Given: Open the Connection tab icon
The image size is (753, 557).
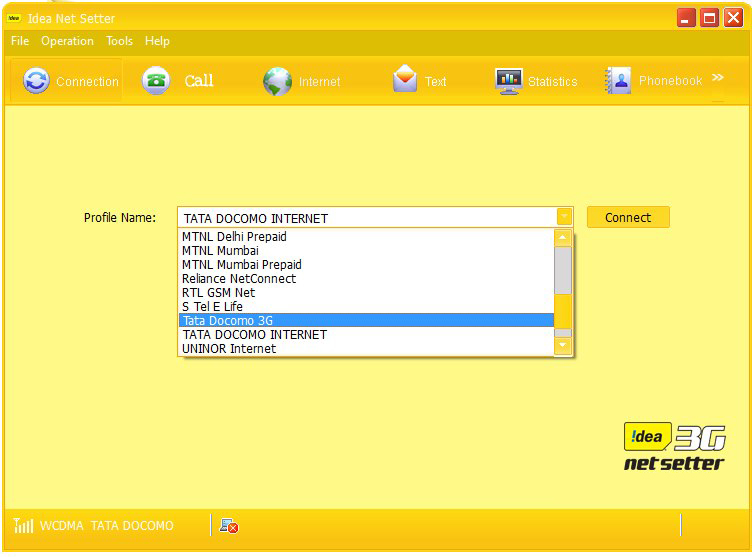Looking at the screenshot, I should click(36, 81).
